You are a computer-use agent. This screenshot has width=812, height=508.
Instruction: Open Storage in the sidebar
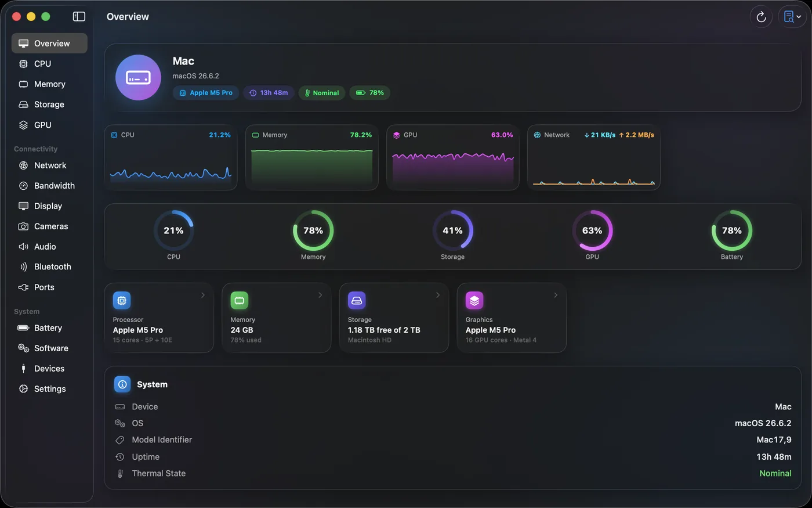(x=49, y=105)
